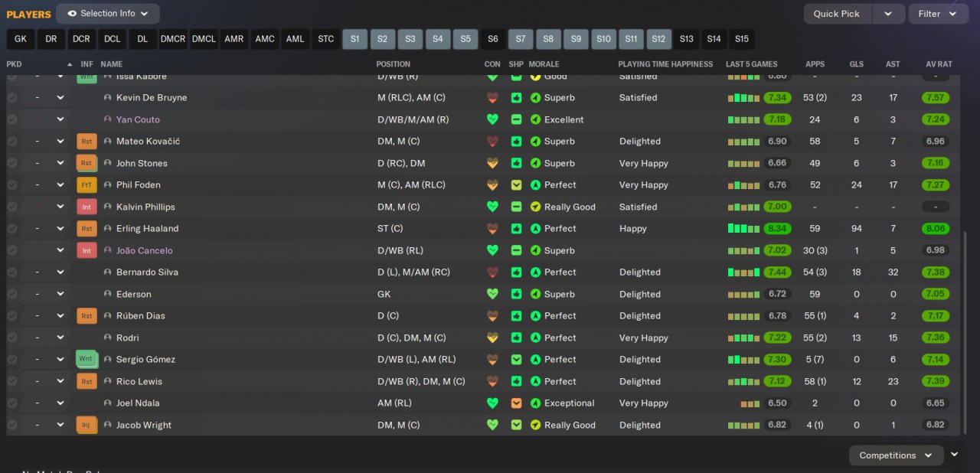Open Erling Haaland's picked position dropdown
Viewport: 980px width, 473px height.
60,228
